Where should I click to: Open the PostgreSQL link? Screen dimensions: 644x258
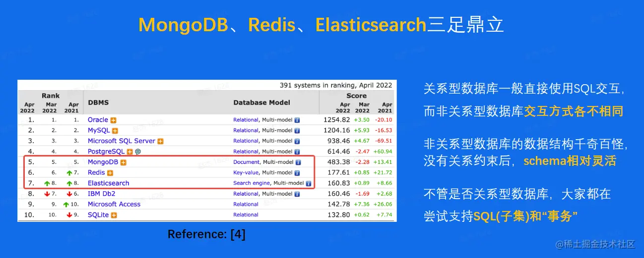click(106, 152)
